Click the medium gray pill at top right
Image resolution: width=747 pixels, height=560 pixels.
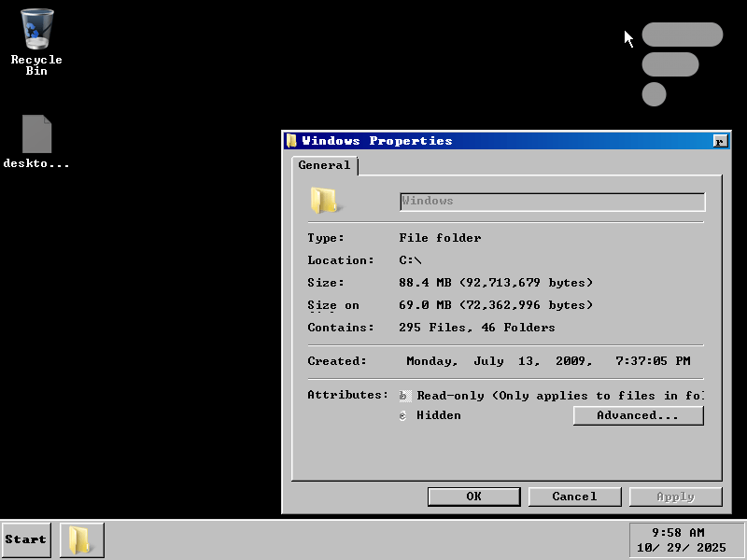[670, 64]
